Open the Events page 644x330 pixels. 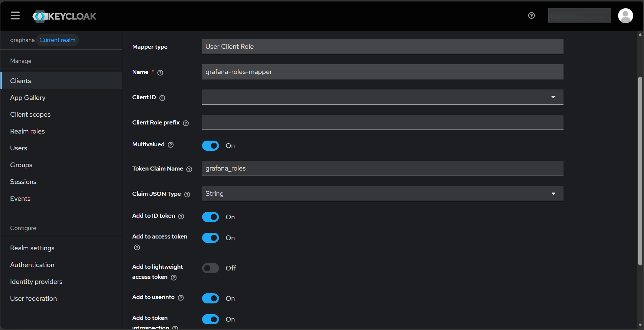point(61,198)
